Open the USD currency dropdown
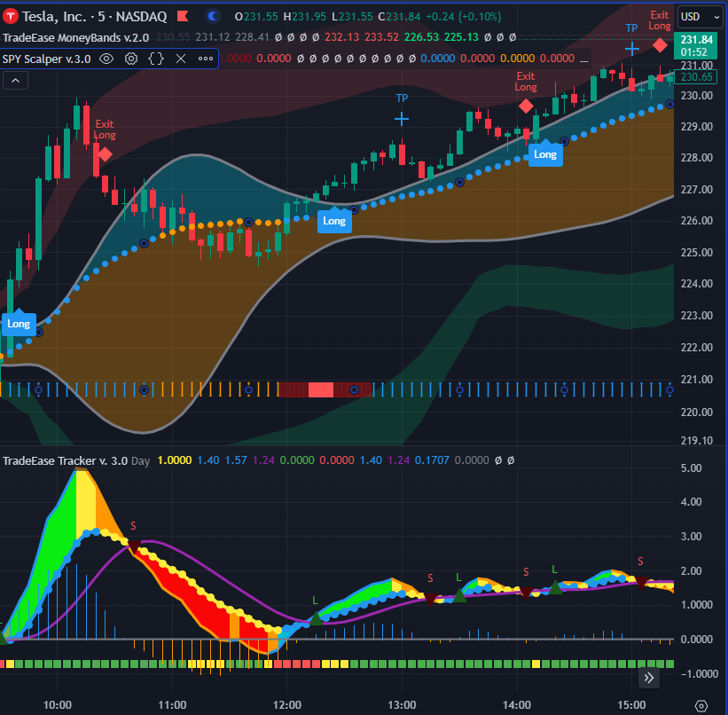This screenshot has height=715, width=728. pos(700,17)
